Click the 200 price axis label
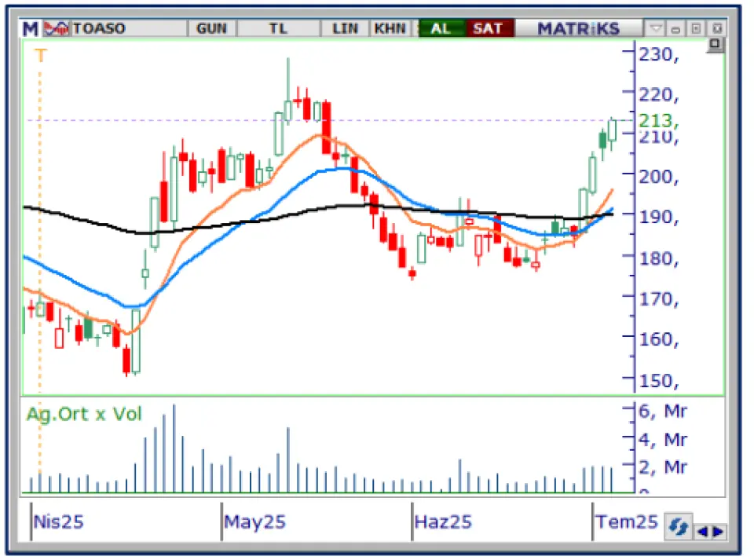This screenshot has height=560, width=754. click(658, 178)
